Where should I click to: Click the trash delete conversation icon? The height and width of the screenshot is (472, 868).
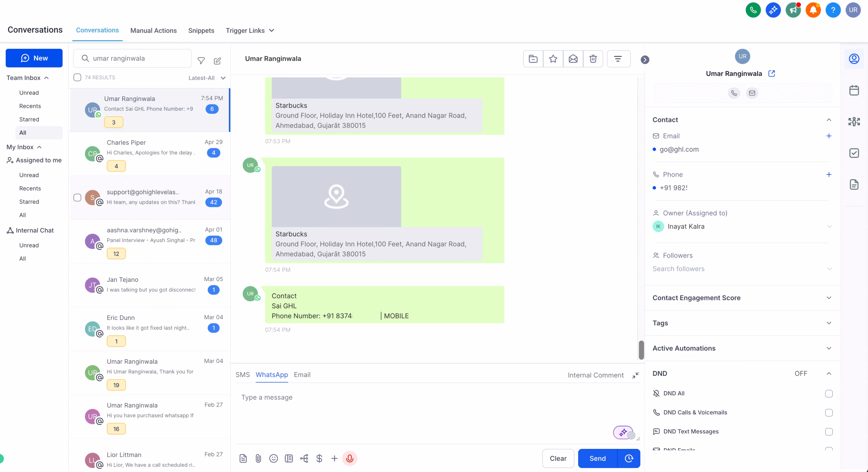tap(593, 59)
